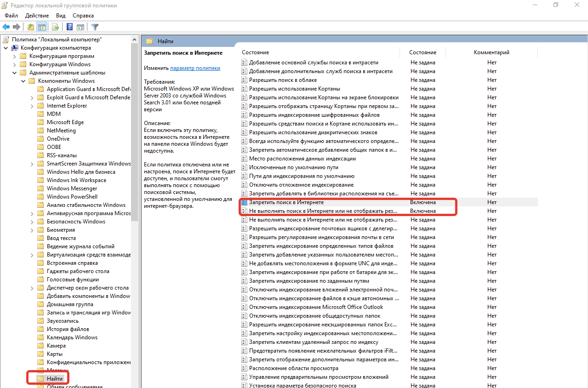Toggle the console tree pane icon
The width and height of the screenshot is (588, 388).
pyautogui.click(x=42, y=27)
